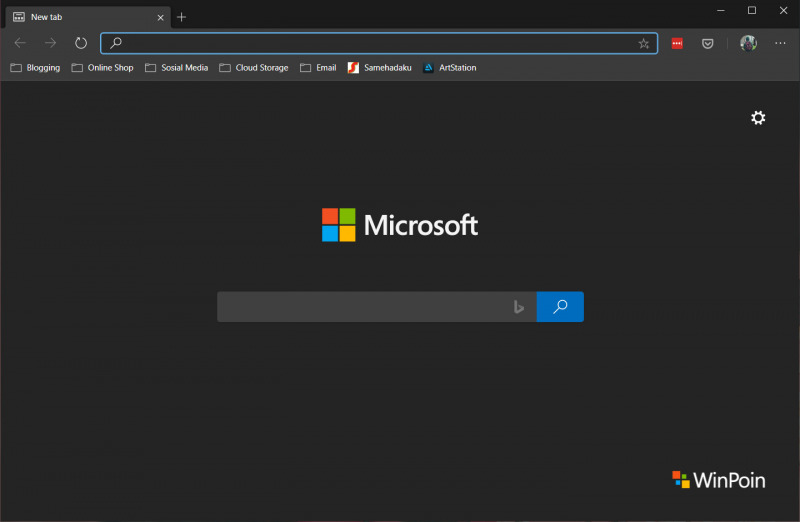Go back with the back arrow
The height and width of the screenshot is (522, 800).
pyautogui.click(x=20, y=43)
